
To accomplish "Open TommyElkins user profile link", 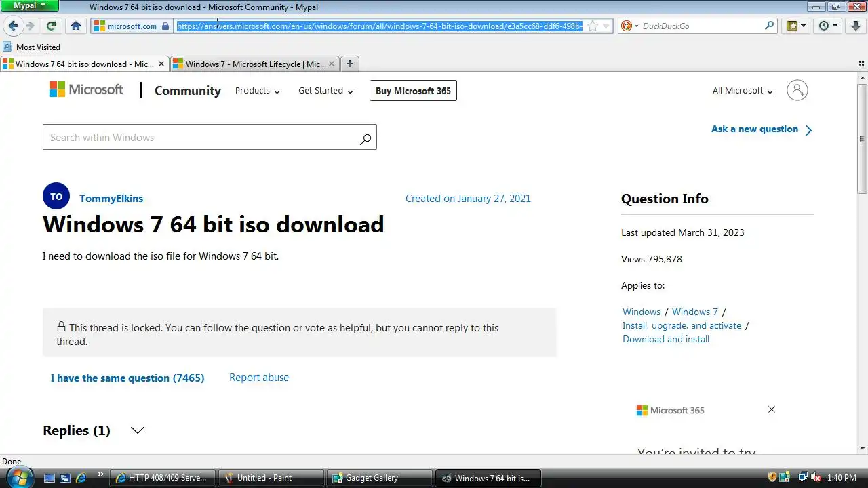I will click(111, 199).
